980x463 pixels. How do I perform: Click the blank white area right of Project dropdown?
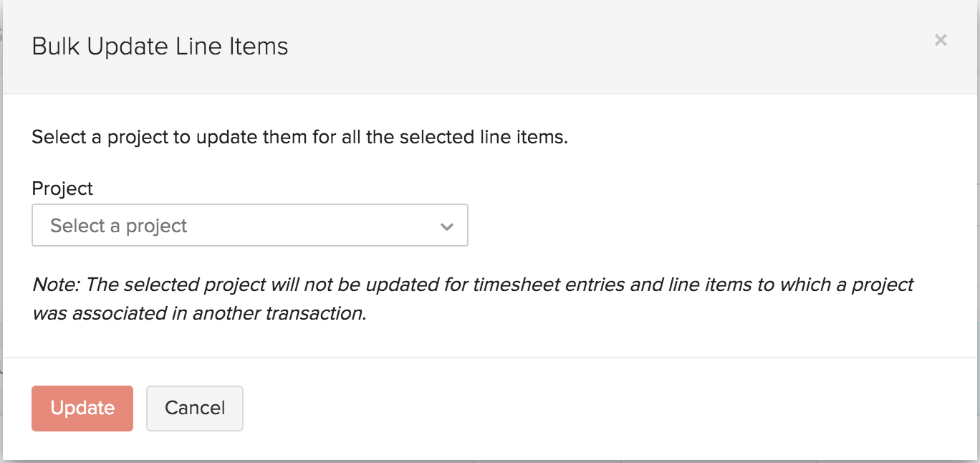coord(681,226)
